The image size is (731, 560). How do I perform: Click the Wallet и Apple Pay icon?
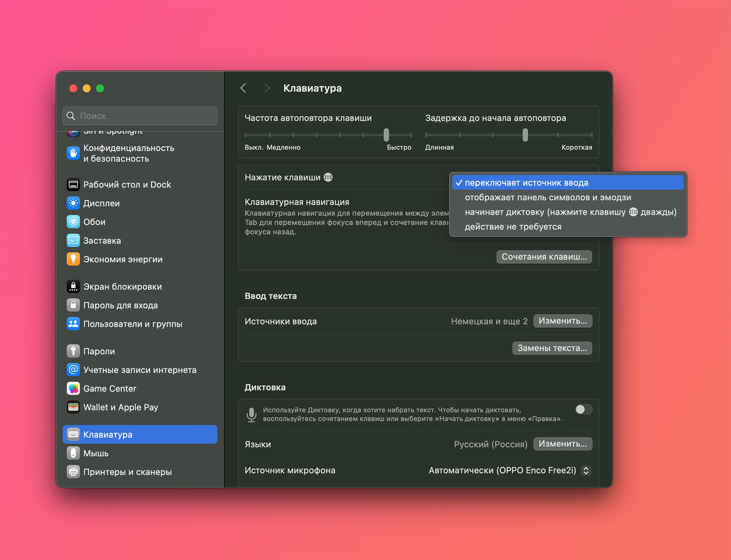point(73,407)
